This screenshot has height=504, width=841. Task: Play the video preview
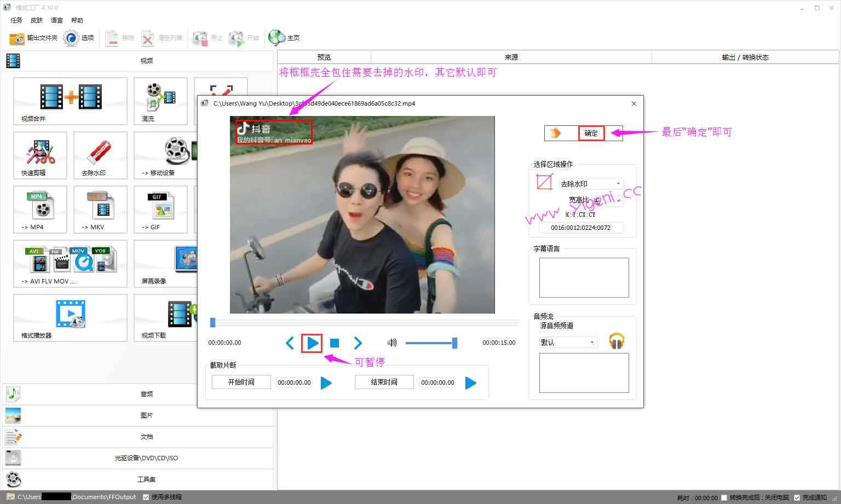coord(312,343)
